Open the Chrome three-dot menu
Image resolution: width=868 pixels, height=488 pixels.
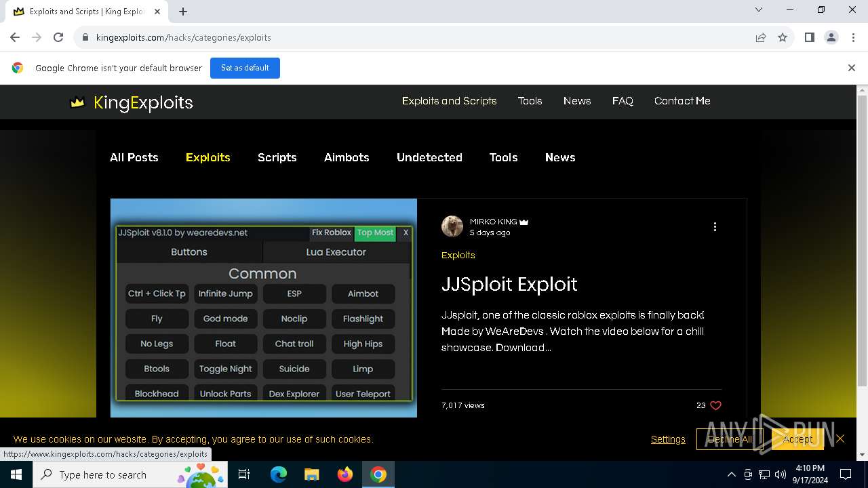pyautogui.click(x=853, y=37)
